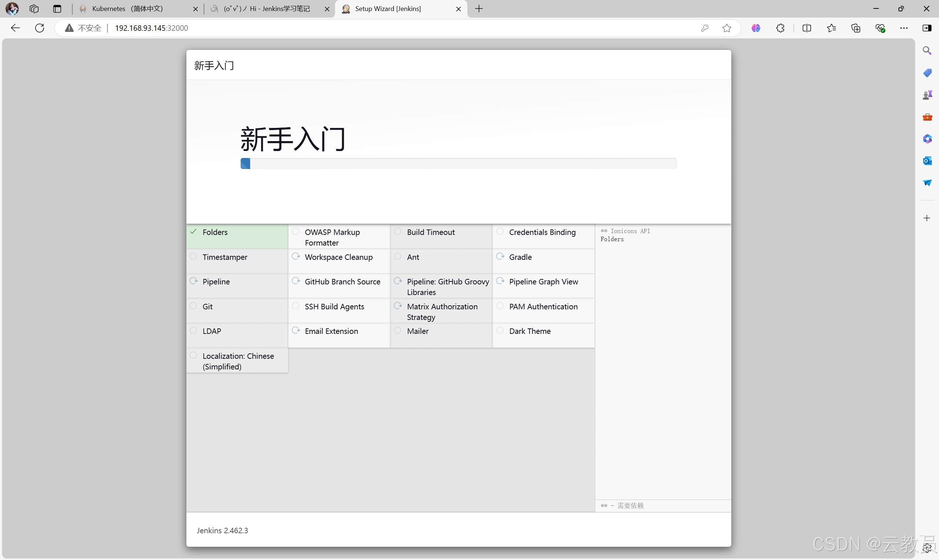
Task: Open a new browser tab
Action: (x=479, y=9)
